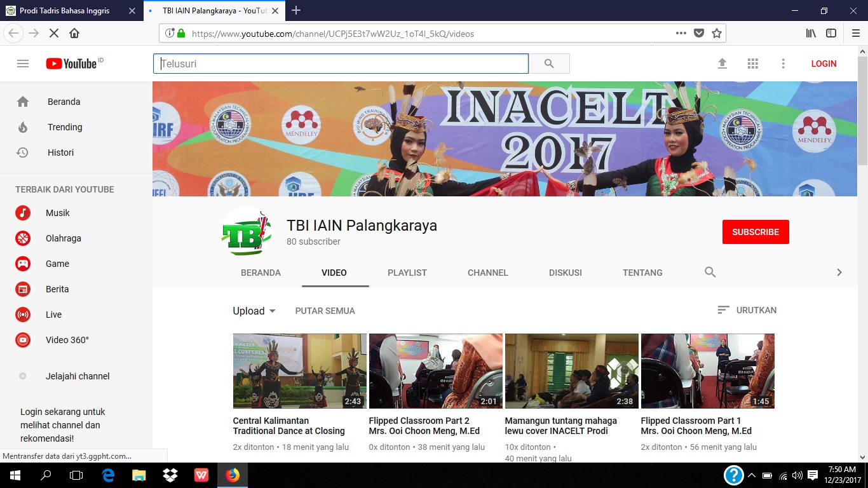
Task: Bookmark this page with the star
Action: pos(717,33)
